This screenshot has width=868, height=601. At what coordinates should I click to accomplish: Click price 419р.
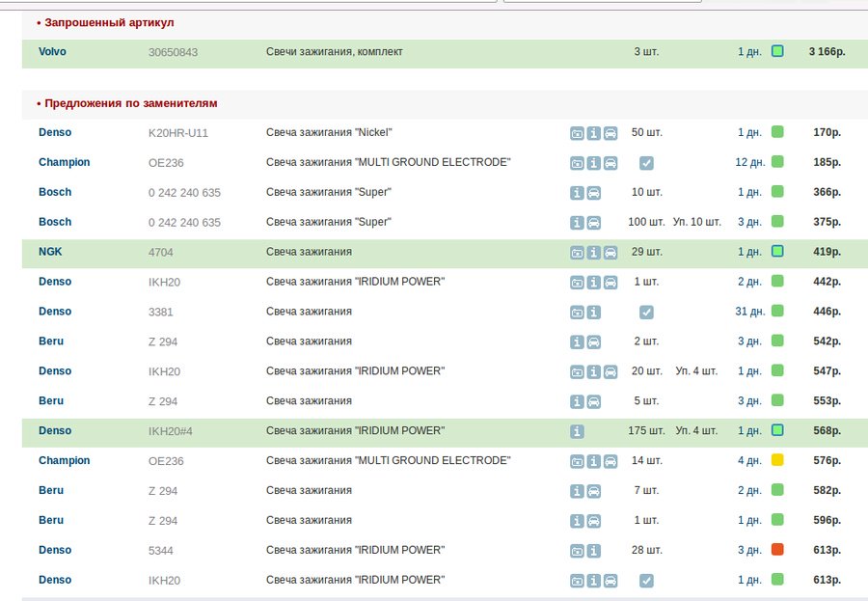827,252
